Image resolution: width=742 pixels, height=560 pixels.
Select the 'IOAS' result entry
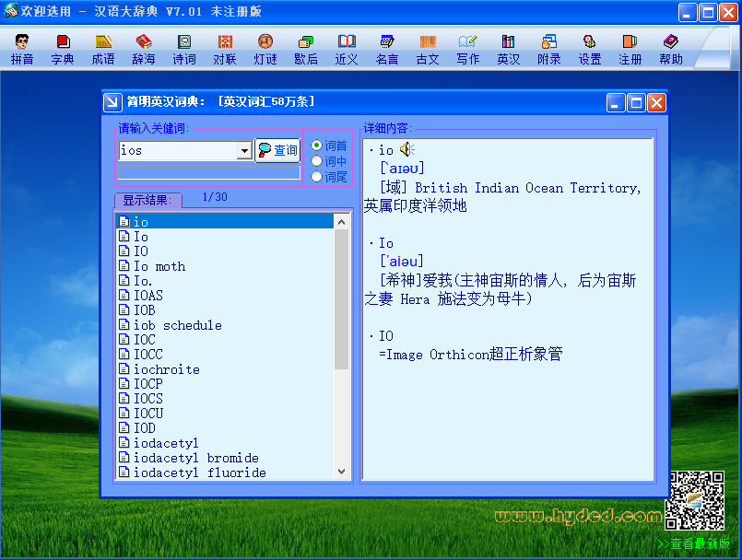coord(225,295)
